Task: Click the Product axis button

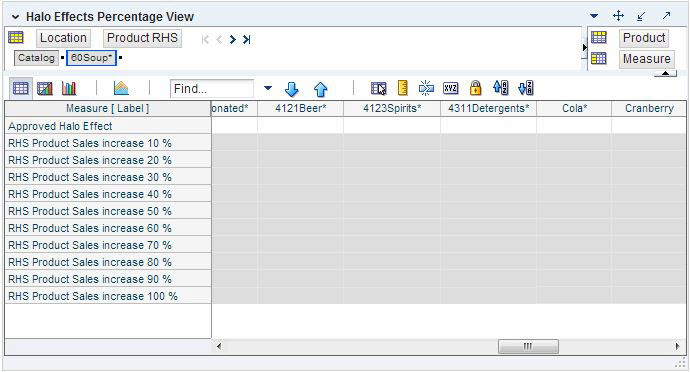Action: [644, 38]
